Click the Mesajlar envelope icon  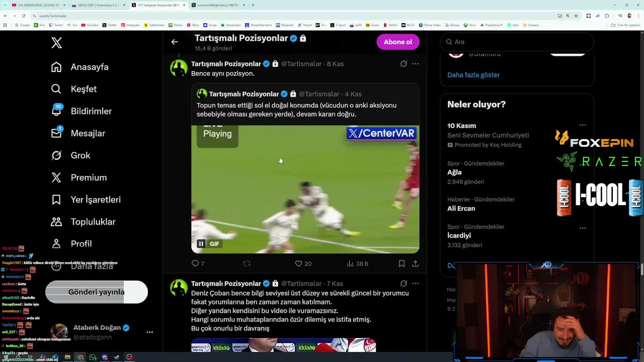coord(56,133)
